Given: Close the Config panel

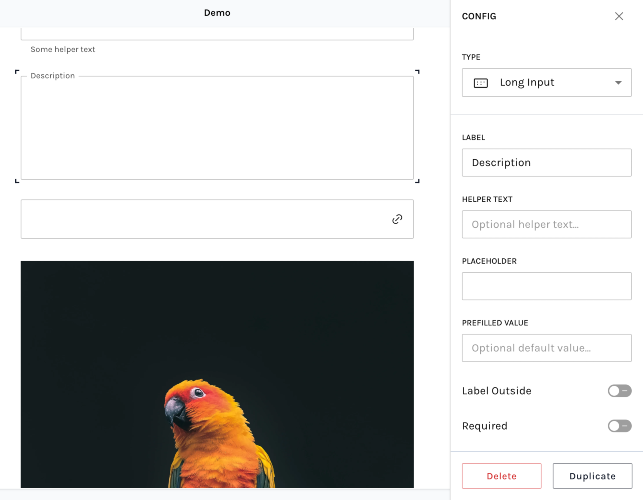Looking at the screenshot, I should point(619,16).
